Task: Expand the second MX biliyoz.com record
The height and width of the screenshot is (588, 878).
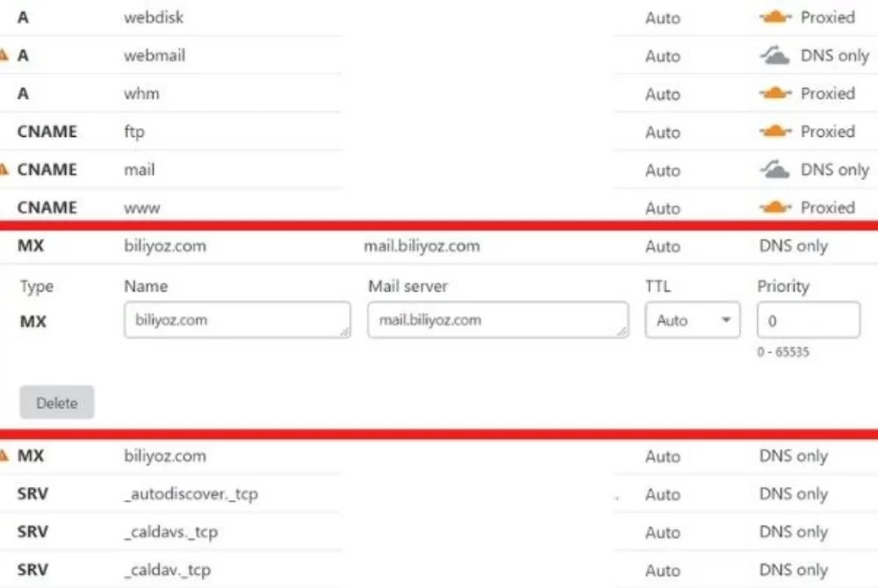Action: point(439,456)
